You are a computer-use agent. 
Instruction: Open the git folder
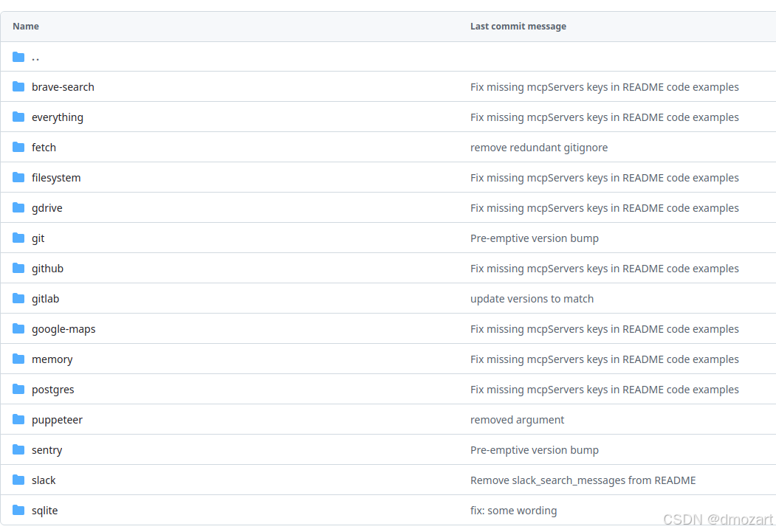(x=38, y=239)
